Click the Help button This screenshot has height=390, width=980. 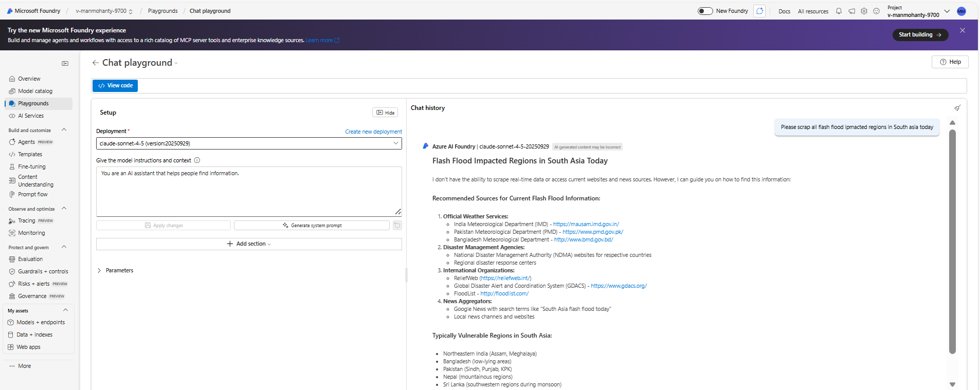tap(950, 62)
